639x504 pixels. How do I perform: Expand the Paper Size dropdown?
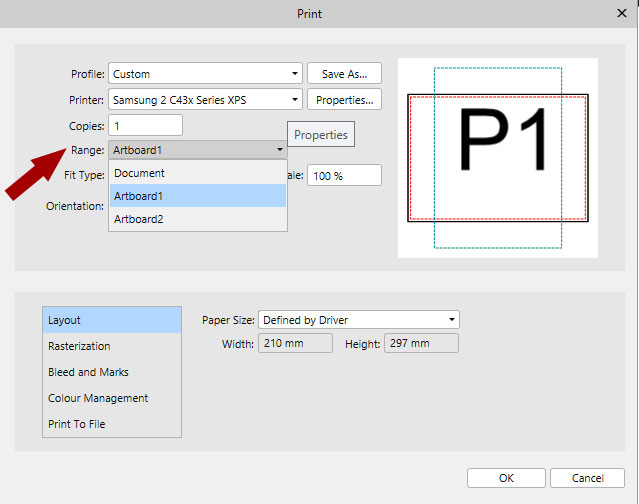pos(358,320)
